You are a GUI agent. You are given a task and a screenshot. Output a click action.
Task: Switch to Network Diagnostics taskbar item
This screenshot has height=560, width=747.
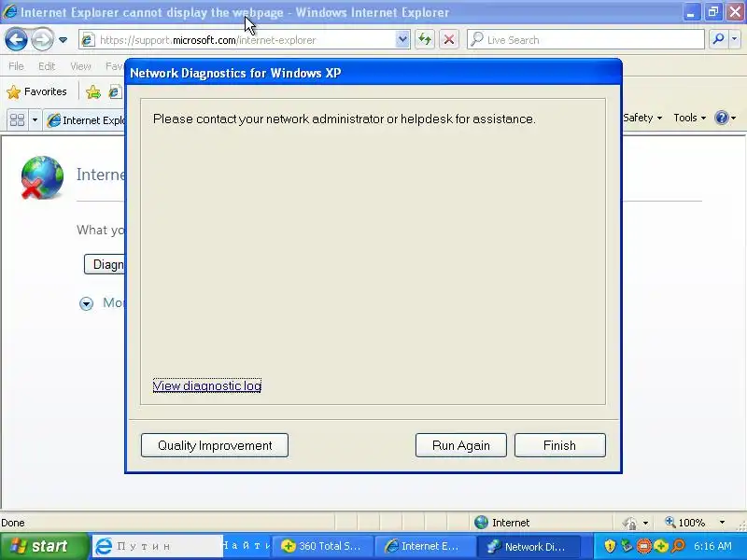529,546
